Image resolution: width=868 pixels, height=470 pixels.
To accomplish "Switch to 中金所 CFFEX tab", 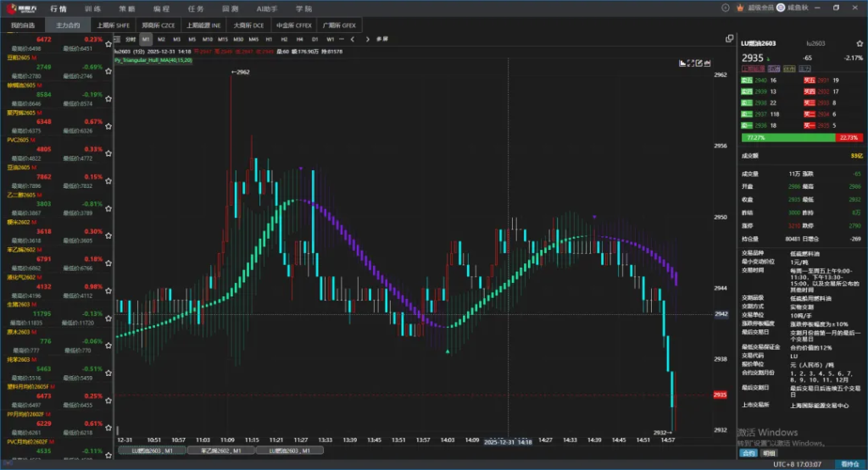I will pos(294,25).
